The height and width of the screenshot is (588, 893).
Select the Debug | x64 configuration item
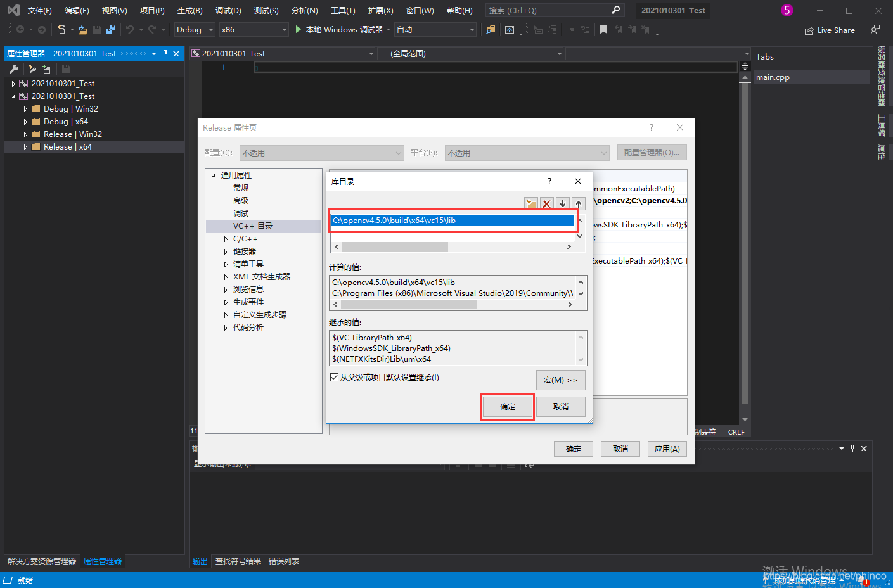pyautogui.click(x=66, y=122)
